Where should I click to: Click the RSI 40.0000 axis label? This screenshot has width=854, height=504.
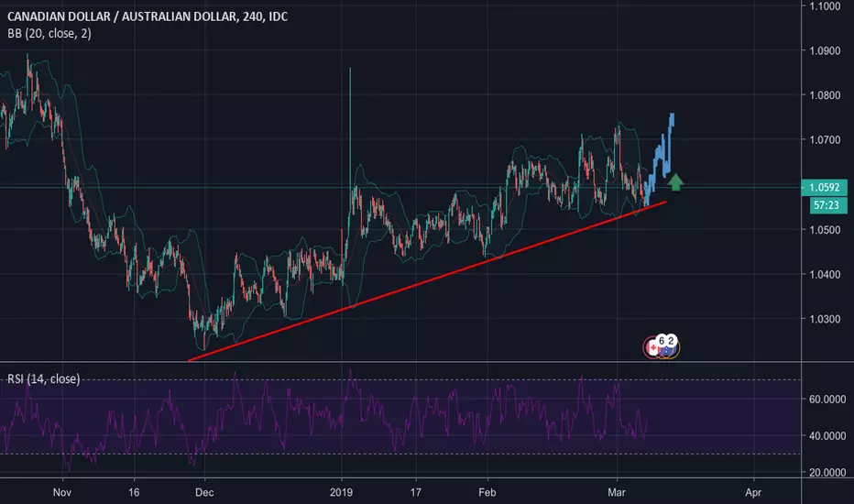click(x=827, y=436)
